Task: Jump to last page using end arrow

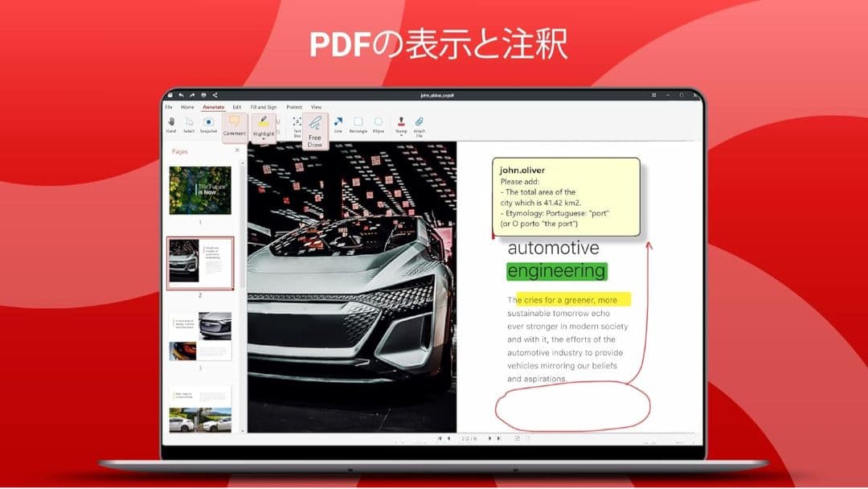Action: point(499,438)
